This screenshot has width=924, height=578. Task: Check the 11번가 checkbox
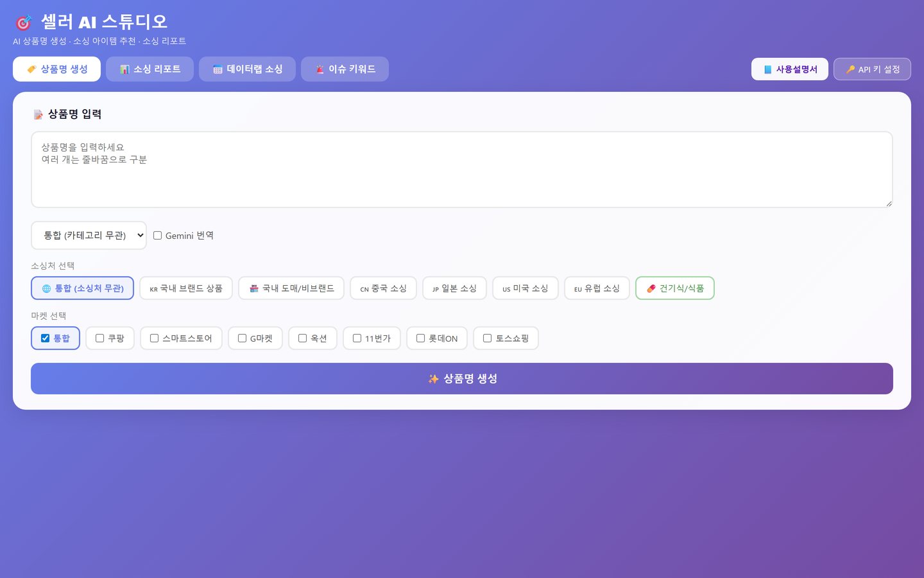click(x=357, y=338)
